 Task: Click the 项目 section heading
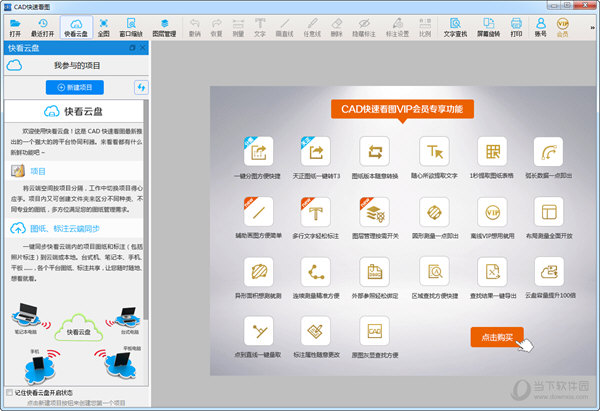38,171
